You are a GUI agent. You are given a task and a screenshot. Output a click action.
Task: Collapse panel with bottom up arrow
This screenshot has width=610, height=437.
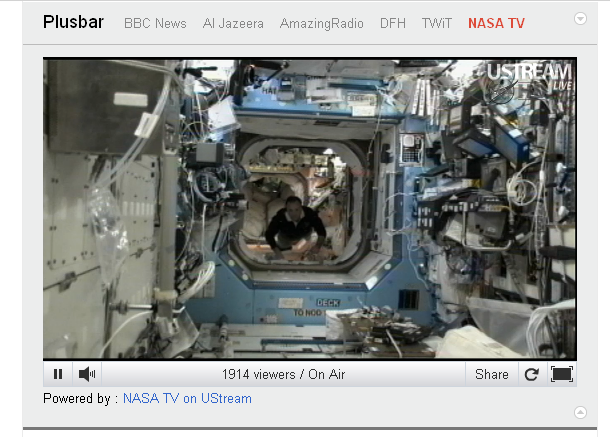pyautogui.click(x=580, y=412)
